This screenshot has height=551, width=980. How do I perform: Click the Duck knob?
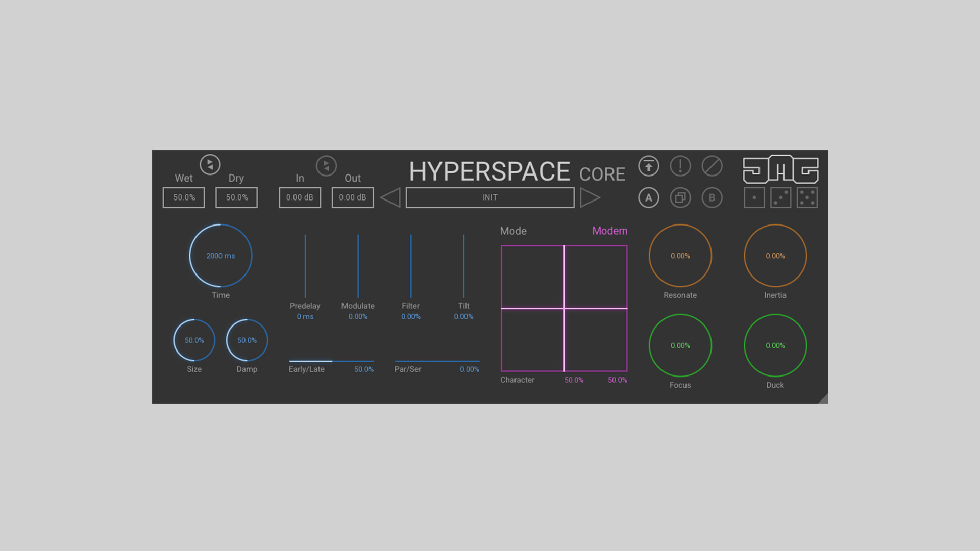[775, 345]
